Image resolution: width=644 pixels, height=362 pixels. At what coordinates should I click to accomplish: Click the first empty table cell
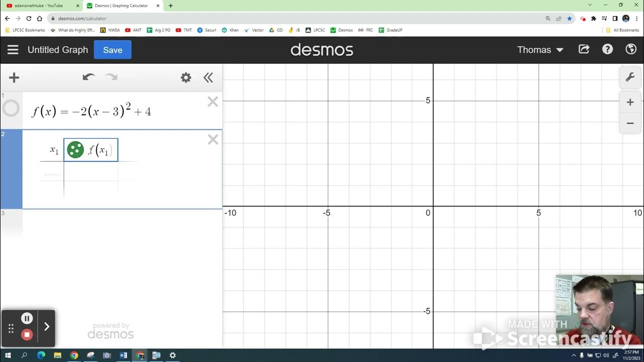pos(52,171)
